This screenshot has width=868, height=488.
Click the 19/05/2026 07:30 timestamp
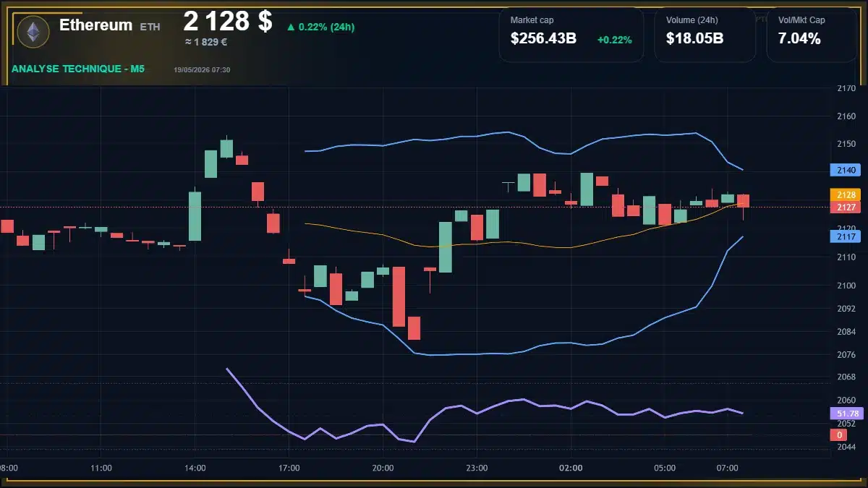pos(202,70)
